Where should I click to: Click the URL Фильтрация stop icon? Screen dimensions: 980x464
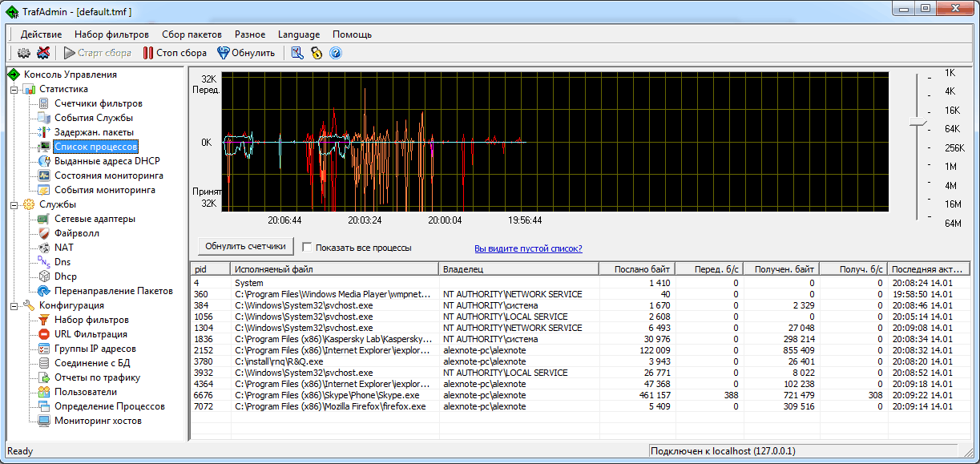(x=44, y=334)
